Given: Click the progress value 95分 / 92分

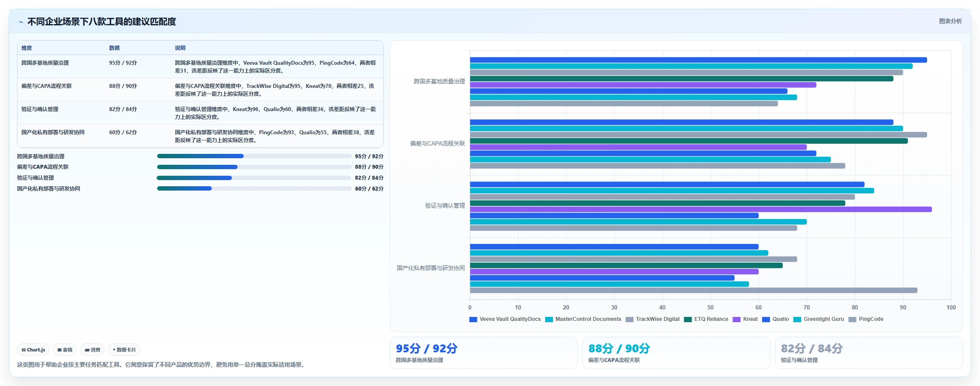Looking at the screenshot, I should (369, 156).
